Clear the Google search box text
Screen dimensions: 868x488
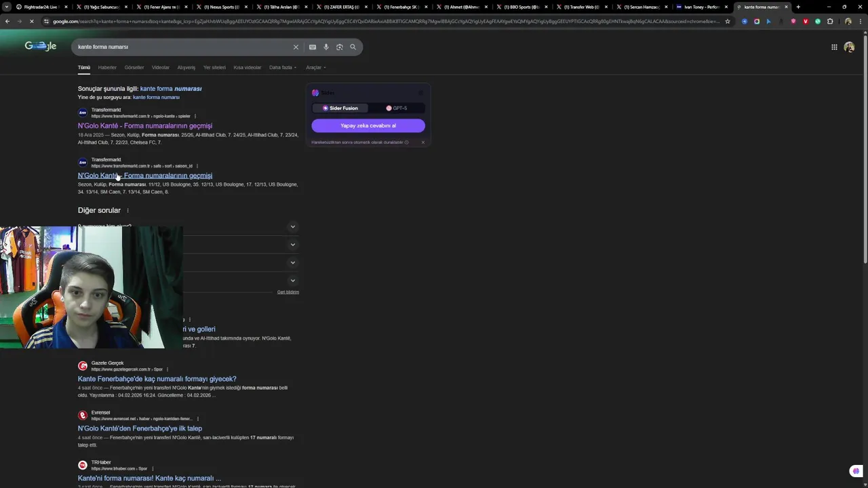click(296, 47)
